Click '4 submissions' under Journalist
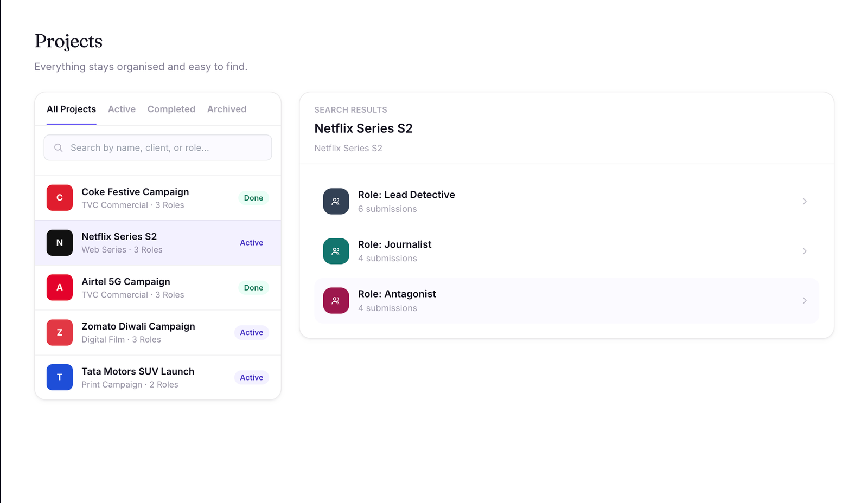The height and width of the screenshot is (503, 868). pos(387,259)
